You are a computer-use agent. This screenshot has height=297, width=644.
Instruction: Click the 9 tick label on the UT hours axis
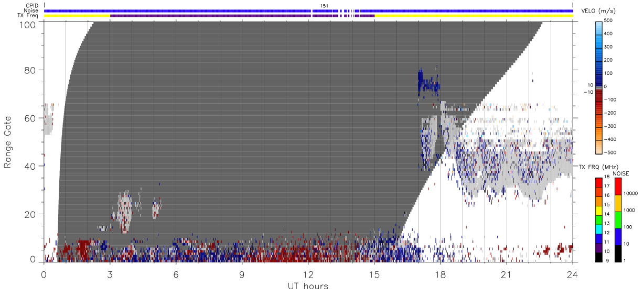tap(242, 274)
